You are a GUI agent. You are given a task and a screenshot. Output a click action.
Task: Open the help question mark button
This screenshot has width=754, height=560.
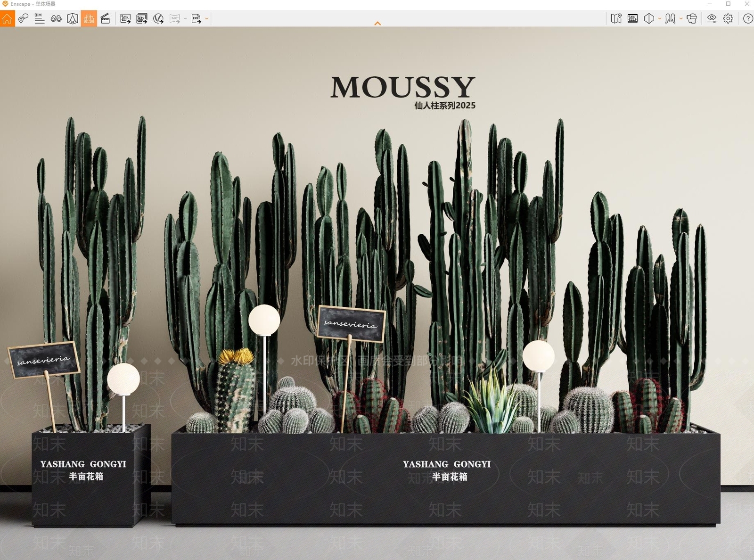pyautogui.click(x=747, y=19)
